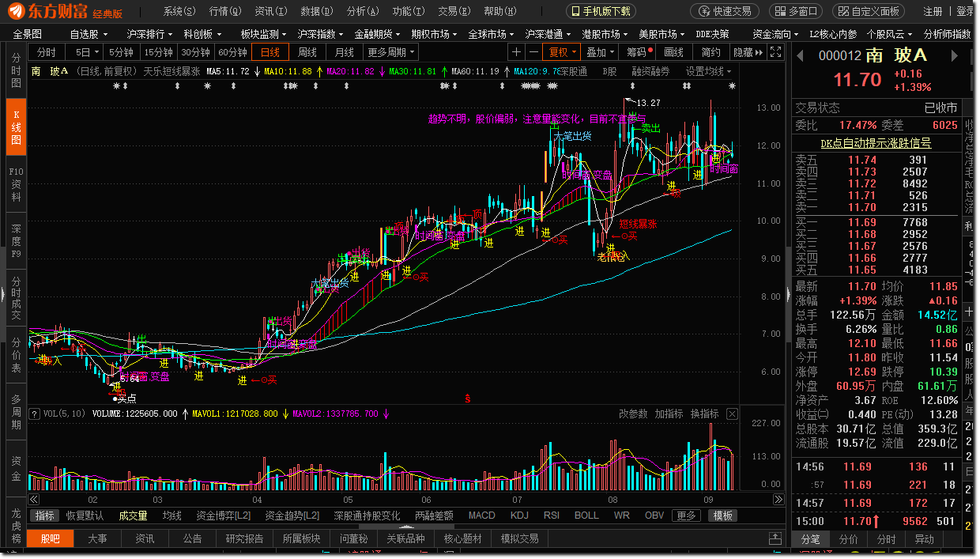This screenshot has height=559, width=980.
Task: Expand the 自选股 dropdown
Action: tap(88, 34)
